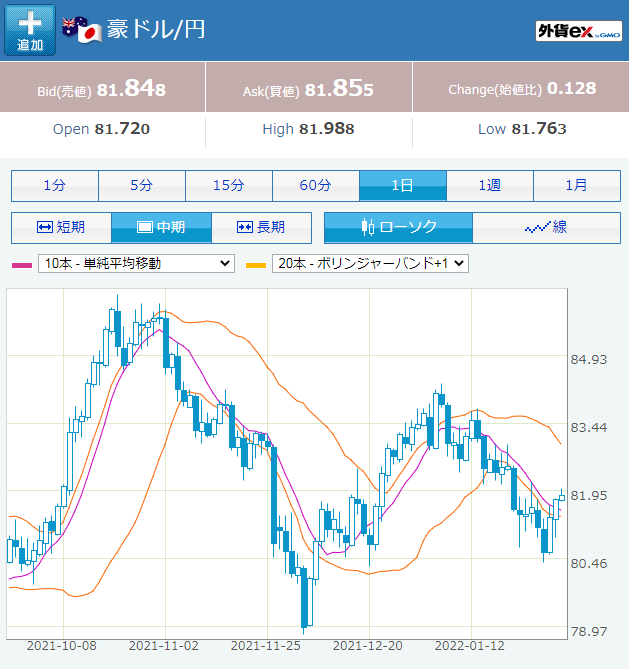Viewport: 629px width, 669px height.
Task: Click the 78.97 price axis label
Action: coord(589,631)
